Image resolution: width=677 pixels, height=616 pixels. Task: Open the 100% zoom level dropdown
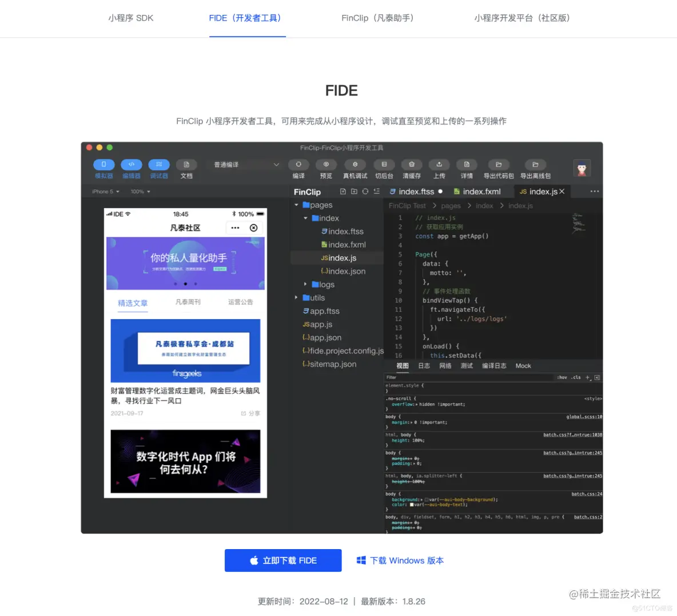click(140, 192)
